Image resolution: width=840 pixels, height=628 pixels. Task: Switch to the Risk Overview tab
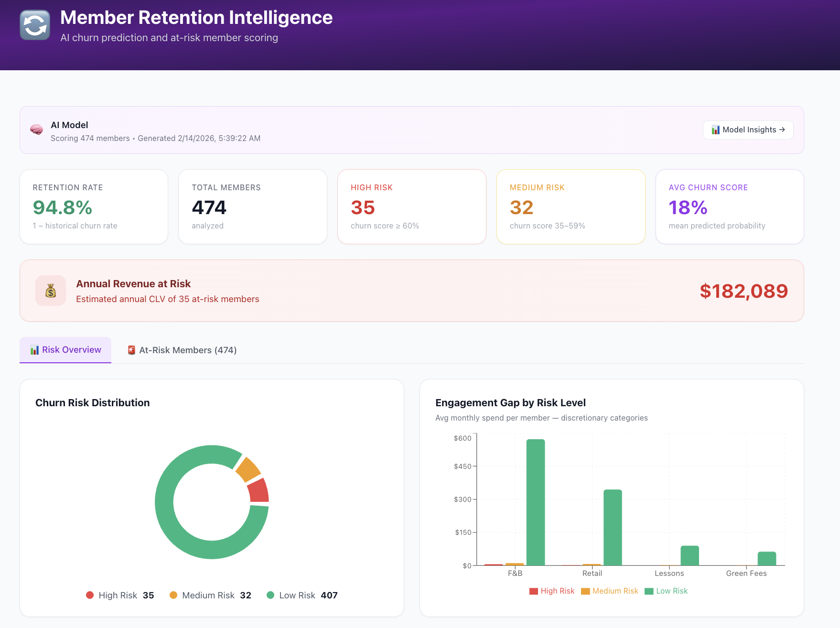[x=65, y=349]
